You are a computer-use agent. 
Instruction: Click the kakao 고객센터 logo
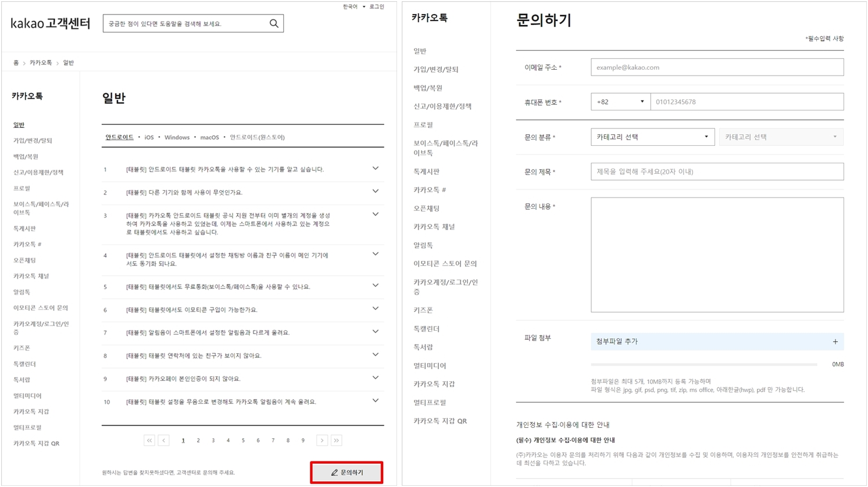pyautogui.click(x=51, y=23)
